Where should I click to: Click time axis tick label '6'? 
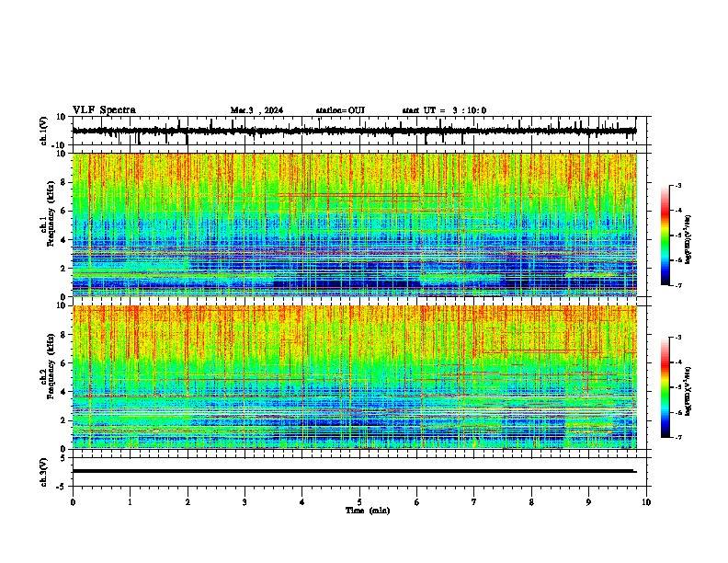[x=417, y=502]
